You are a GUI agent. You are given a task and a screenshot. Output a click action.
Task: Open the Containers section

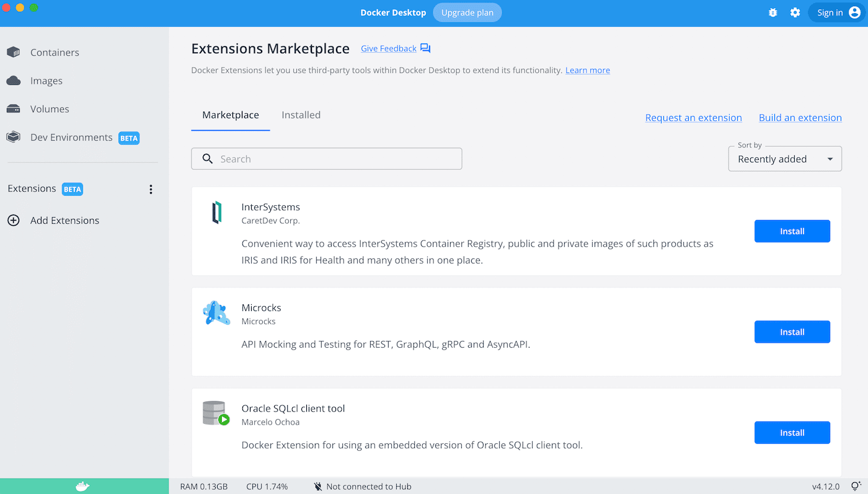coord(53,52)
